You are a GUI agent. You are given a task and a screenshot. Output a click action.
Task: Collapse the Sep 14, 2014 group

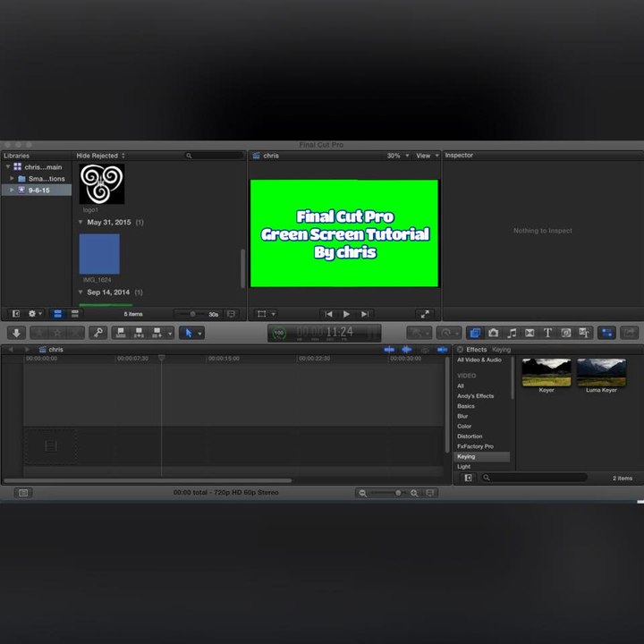pyautogui.click(x=80, y=292)
